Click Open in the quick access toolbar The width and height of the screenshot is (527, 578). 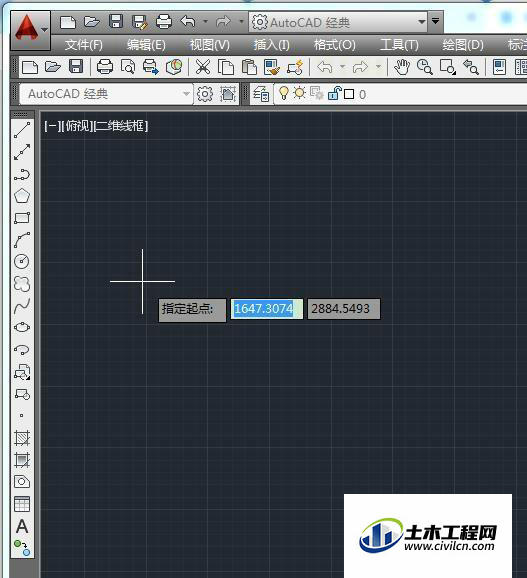coord(92,22)
